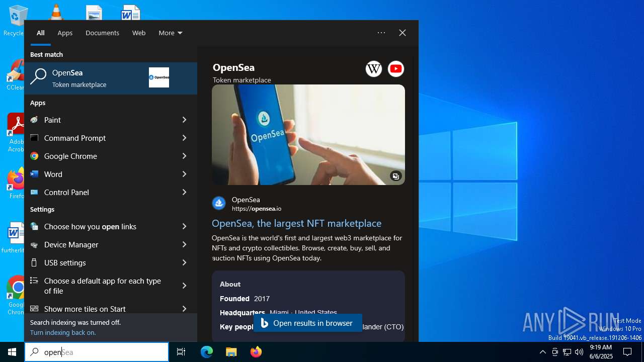This screenshot has width=644, height=362.
Task: Click the Windows Start button
Action: 12,352
